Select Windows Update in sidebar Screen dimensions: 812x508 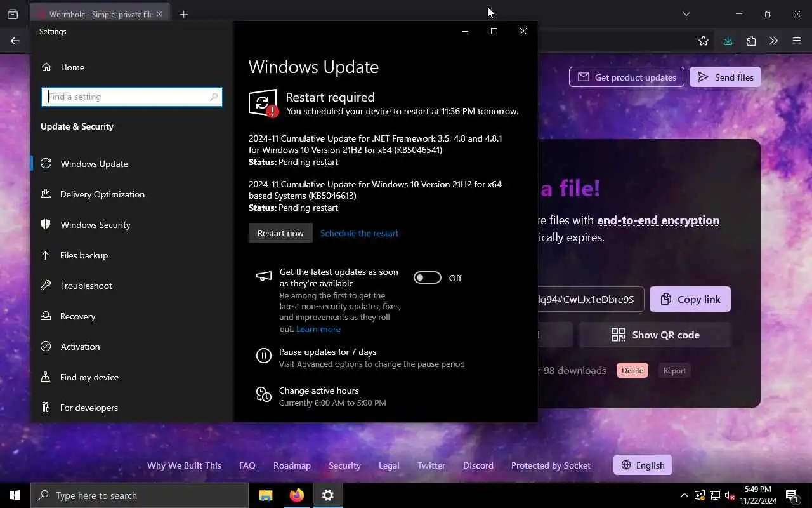coord(94,164)
